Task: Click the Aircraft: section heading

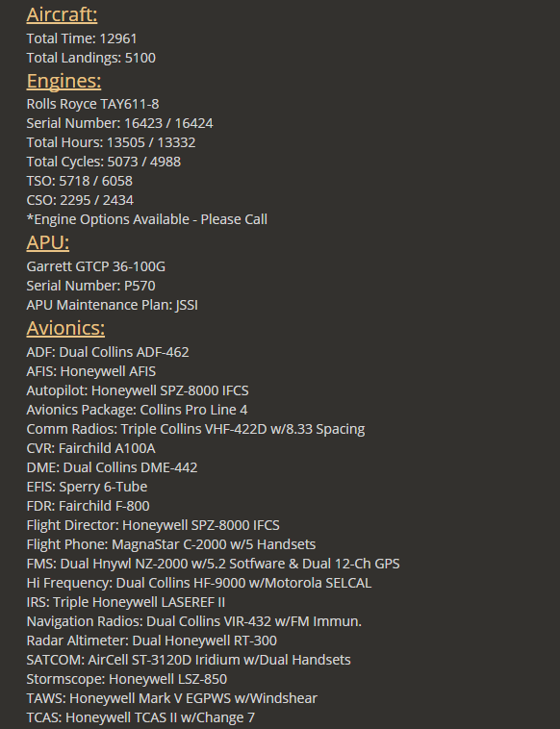Action: click(62, 14)
